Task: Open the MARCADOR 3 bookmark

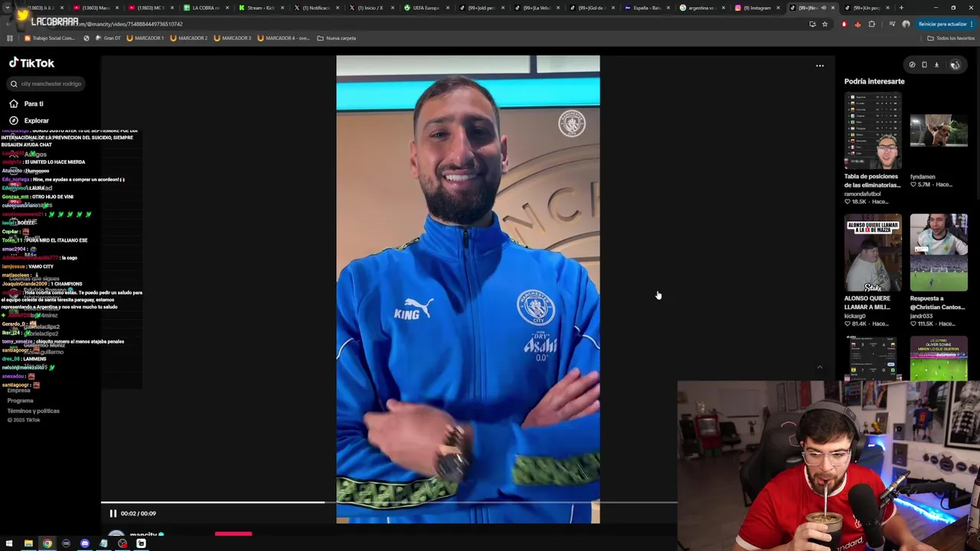Action: coord(232,37)
